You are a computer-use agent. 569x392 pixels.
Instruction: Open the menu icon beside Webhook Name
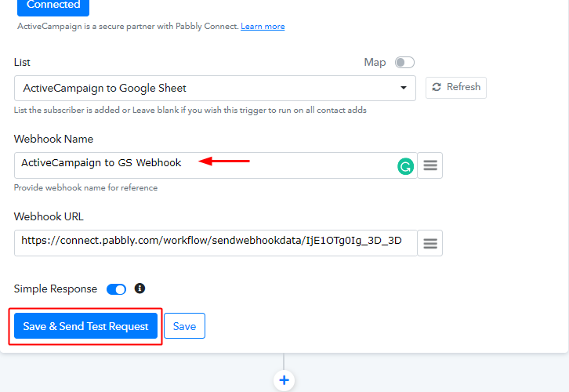[x=430, y=165]
